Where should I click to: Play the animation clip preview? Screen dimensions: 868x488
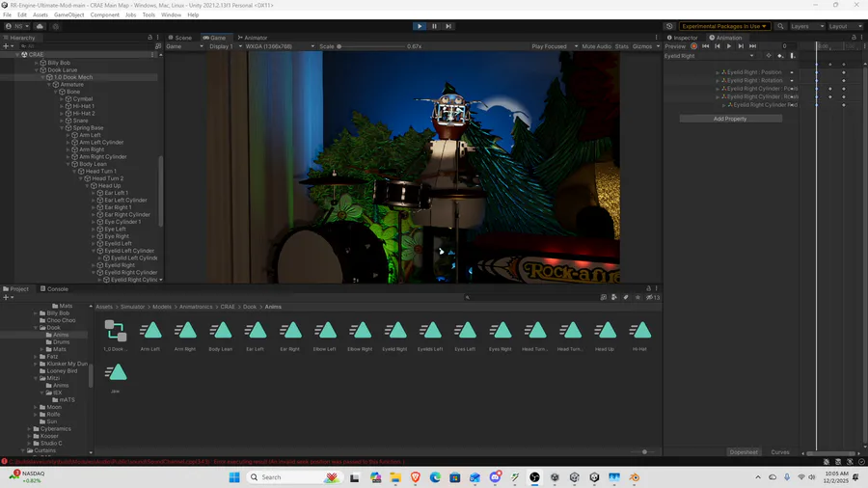pos(729,46)
